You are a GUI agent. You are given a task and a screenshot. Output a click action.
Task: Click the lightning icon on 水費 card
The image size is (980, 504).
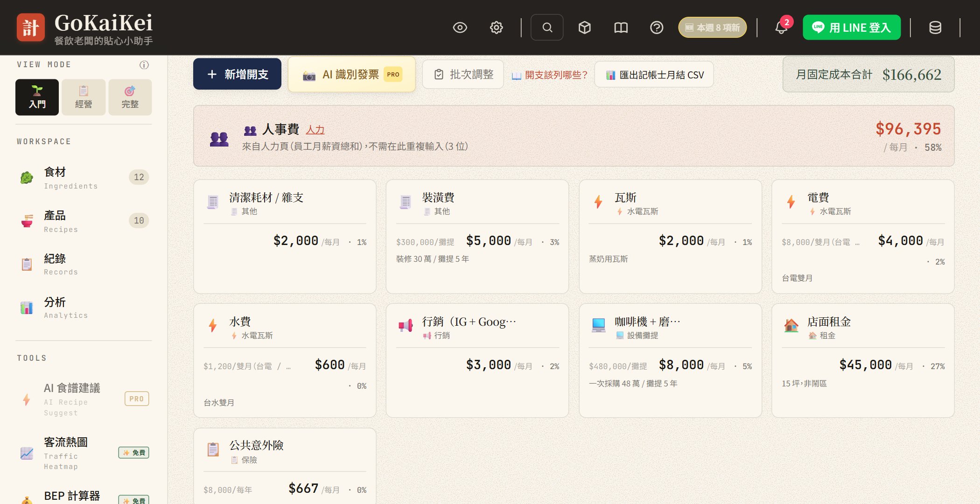213,325
